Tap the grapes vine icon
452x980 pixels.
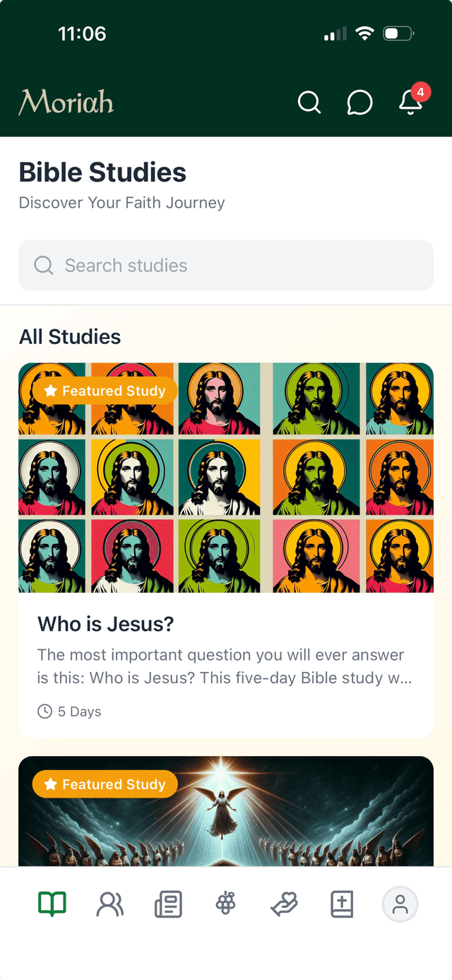(226, 904)
